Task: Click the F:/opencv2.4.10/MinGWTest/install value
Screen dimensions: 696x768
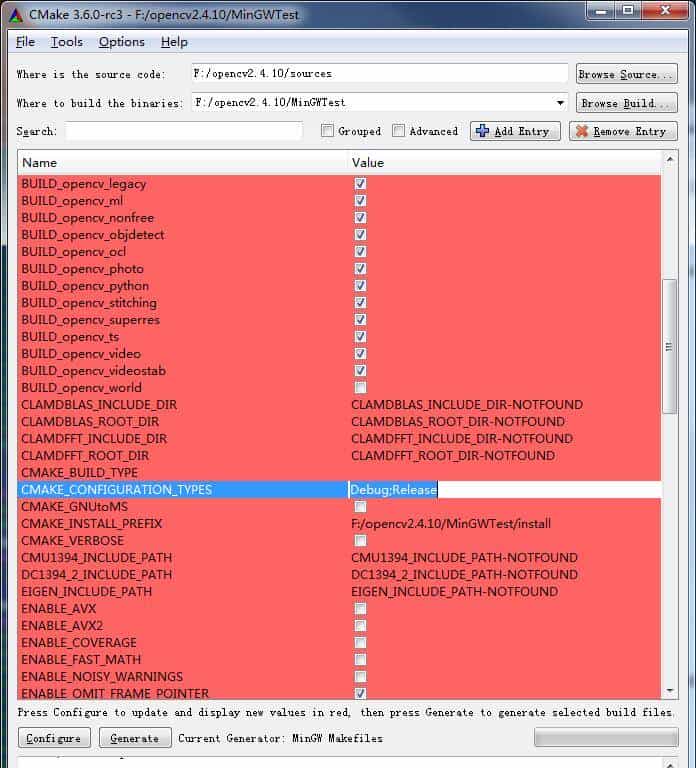Action: [451, 524]
